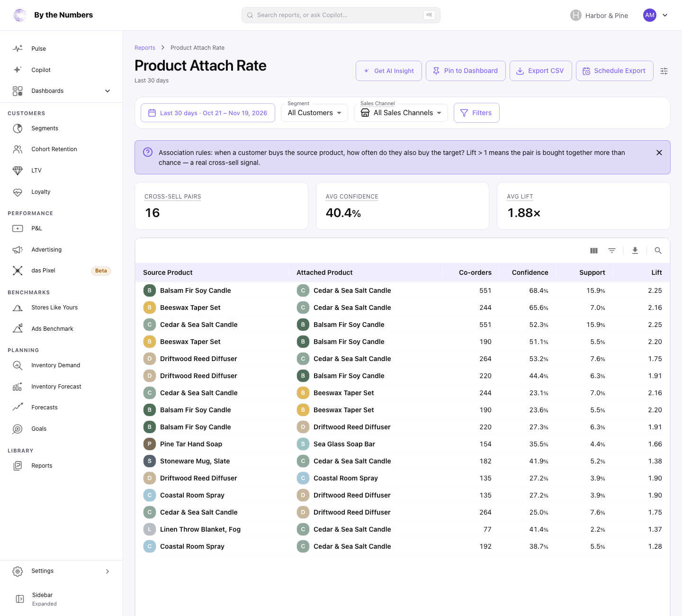Click Pin to Dashboard button
This screenshot has width=682, height=616.
tap(466, 71)
